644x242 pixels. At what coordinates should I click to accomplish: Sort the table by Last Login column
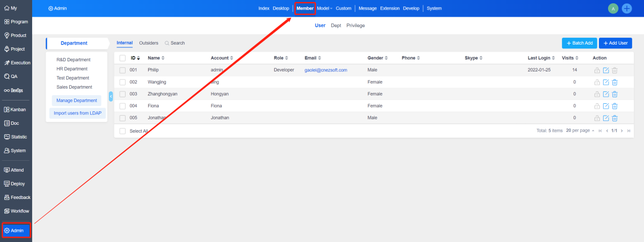click(x=541, y=58)
